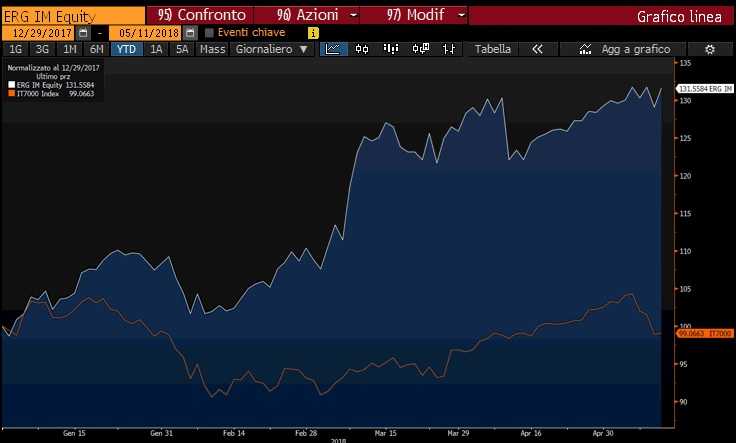Select the 3G time range
This screenshot has height=443, width=736.
click(42, 49)
